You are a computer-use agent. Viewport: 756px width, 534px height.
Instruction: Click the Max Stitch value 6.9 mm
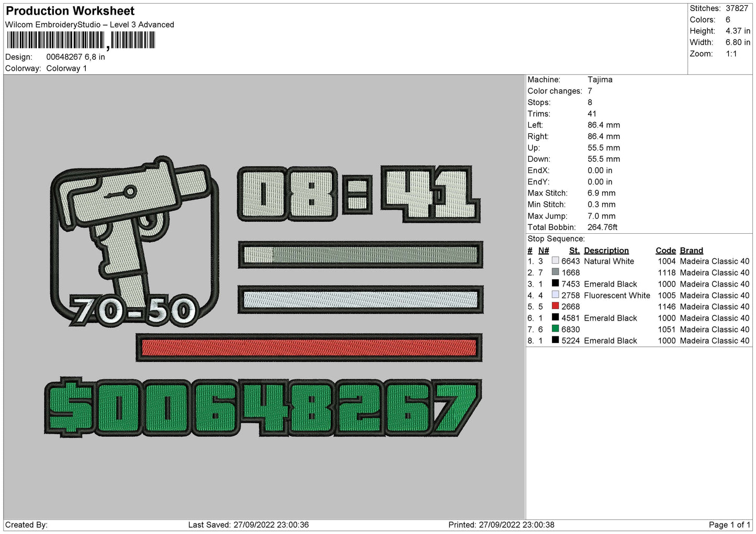pyautogui.click(x=601, y=193)
